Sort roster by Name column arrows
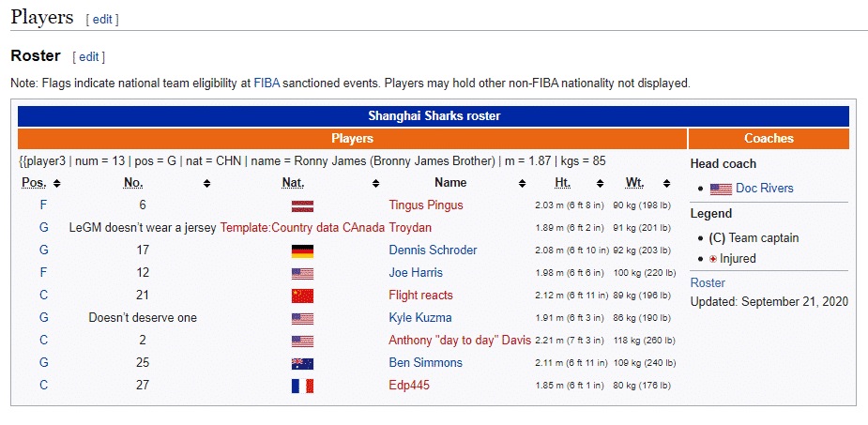The image size is (868, 425). (x=522, y=183)
